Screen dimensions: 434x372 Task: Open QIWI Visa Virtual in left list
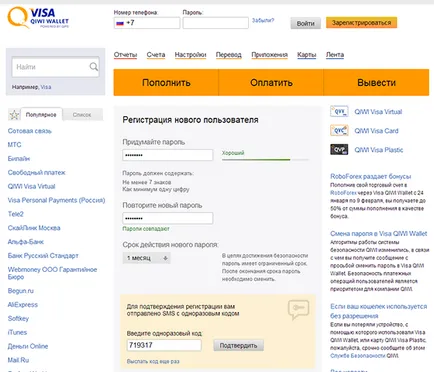coord(31,186)
